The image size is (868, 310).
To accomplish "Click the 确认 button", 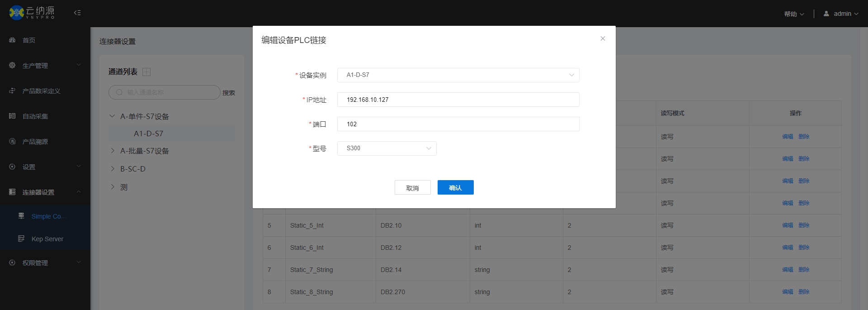I will click(x=455, y=187).
